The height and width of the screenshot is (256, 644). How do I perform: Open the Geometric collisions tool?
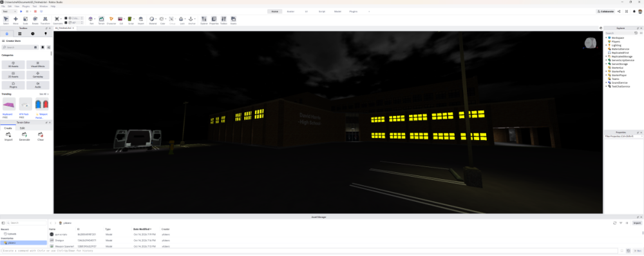[x=57, y=20]
